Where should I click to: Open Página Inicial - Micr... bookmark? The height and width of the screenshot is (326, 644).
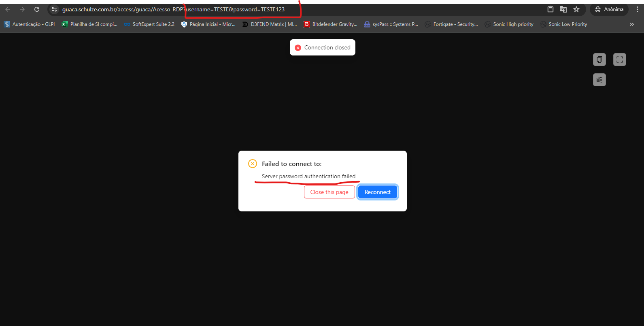click(208, 24)
